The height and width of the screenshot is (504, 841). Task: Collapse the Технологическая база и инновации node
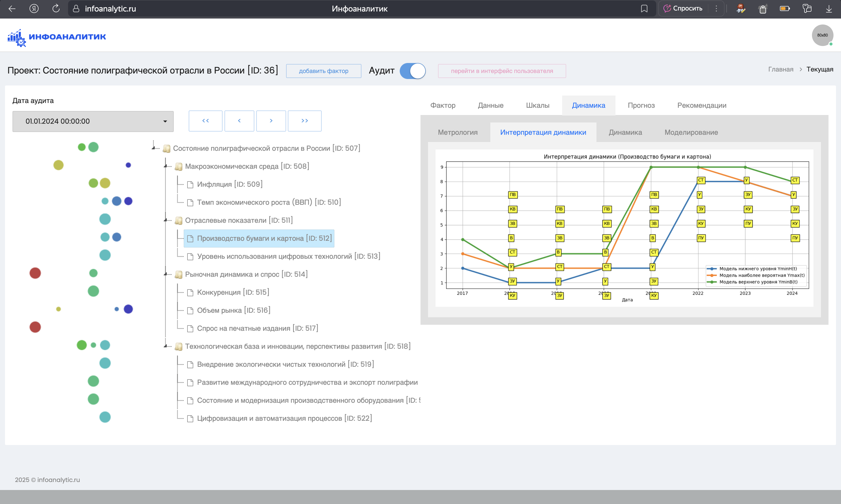[x=165, y=346]
